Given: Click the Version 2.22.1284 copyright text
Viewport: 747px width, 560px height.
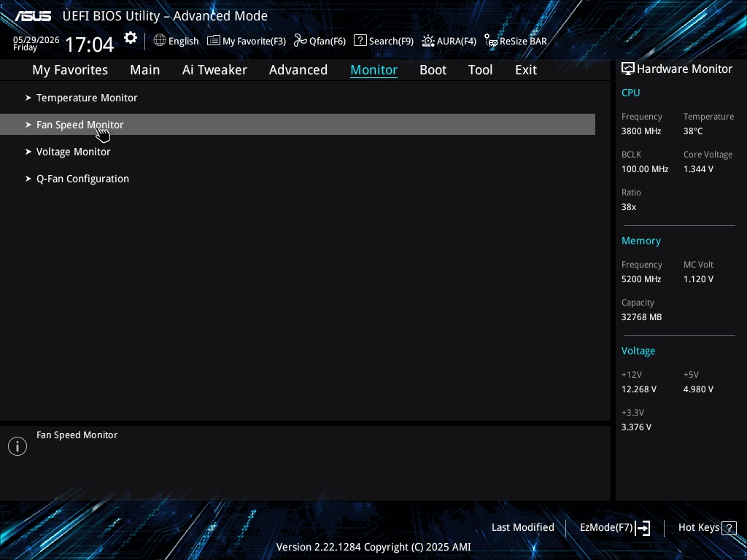Looking at the screenshot, I should coord(373,547).
